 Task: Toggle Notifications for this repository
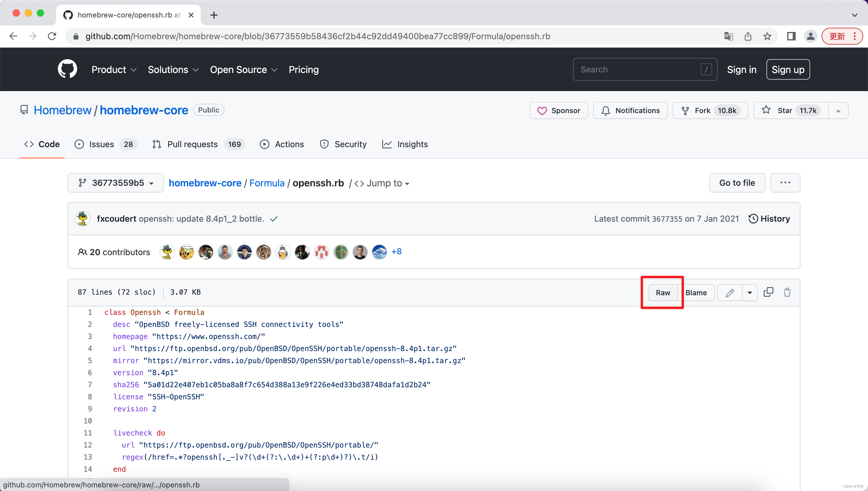point(631,111)
